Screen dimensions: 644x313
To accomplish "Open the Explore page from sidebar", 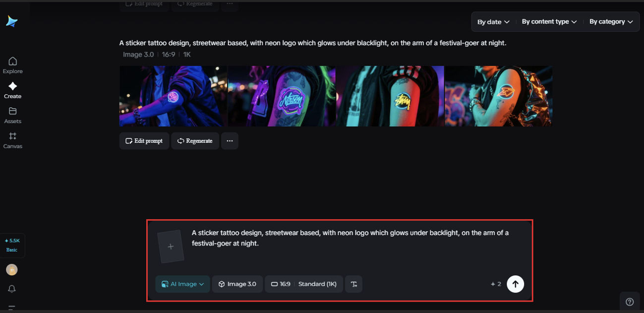I will 12,65.
